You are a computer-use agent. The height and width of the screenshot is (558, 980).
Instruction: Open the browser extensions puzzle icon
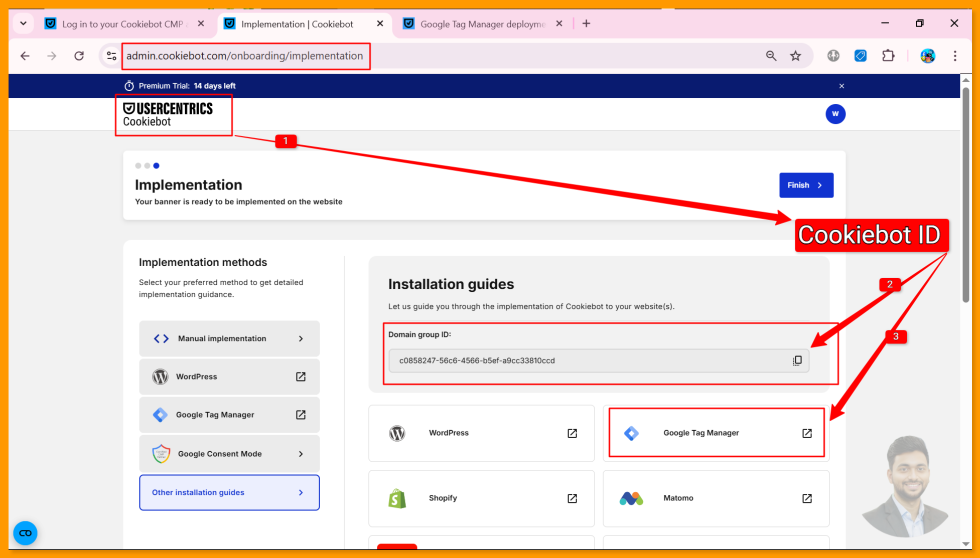click(888, 56)
